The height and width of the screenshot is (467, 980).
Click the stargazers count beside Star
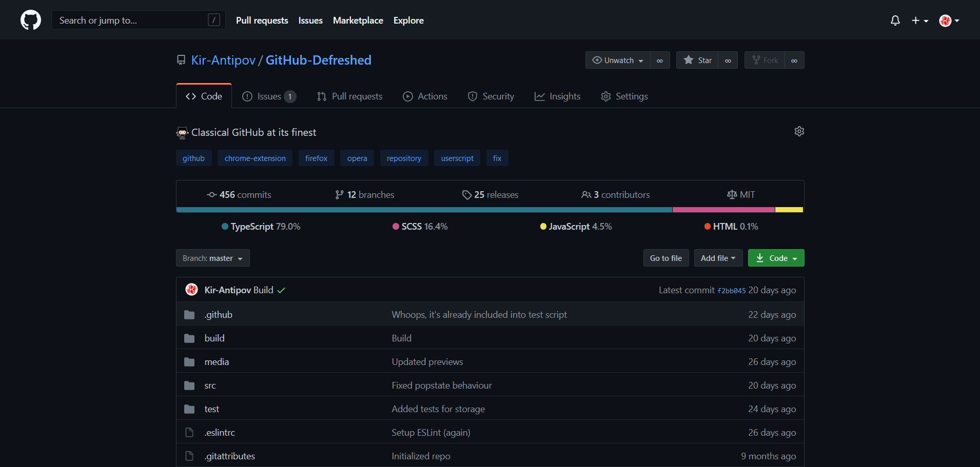[x=728, y=60]
